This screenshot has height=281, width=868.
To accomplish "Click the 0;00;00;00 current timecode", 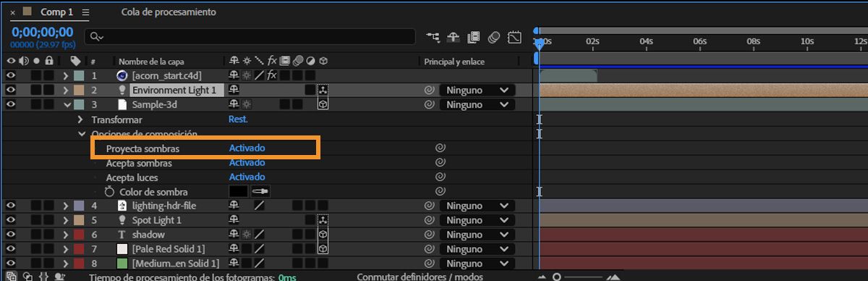I will point(43,32).
